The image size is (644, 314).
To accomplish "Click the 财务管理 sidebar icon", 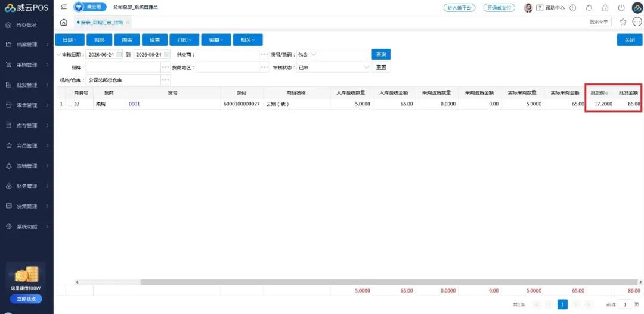I will (8, 186).
